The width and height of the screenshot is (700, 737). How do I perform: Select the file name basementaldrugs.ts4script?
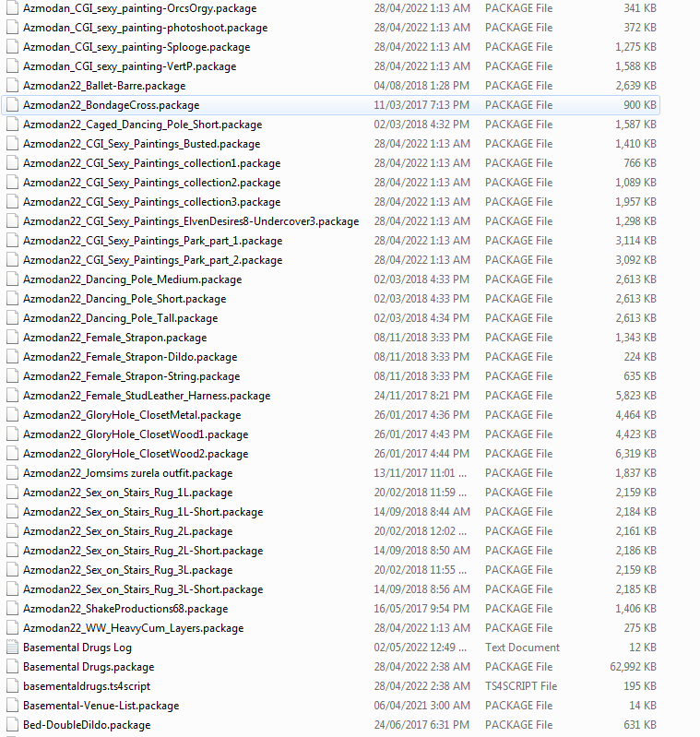[87, 686]
